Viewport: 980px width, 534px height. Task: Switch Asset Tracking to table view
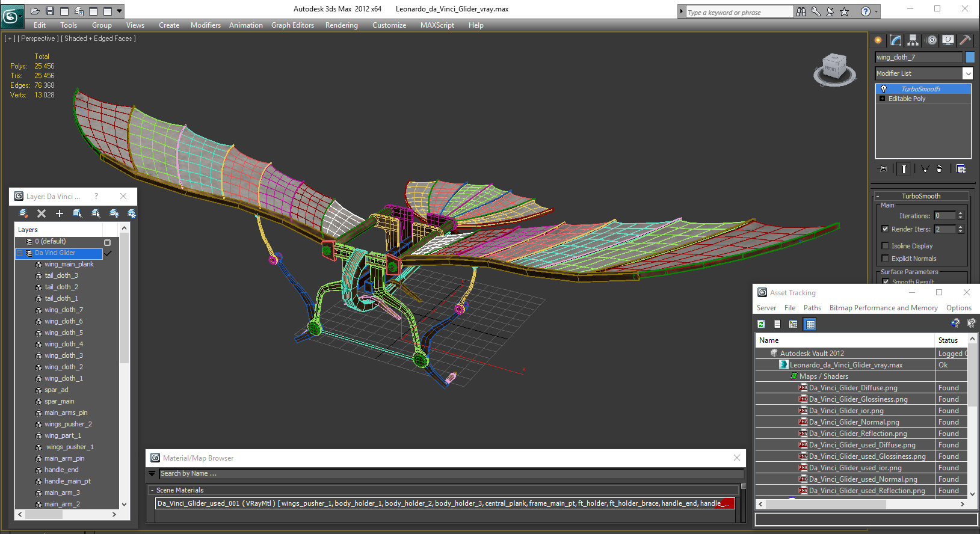pyautogui.click(x=810, y=324)
